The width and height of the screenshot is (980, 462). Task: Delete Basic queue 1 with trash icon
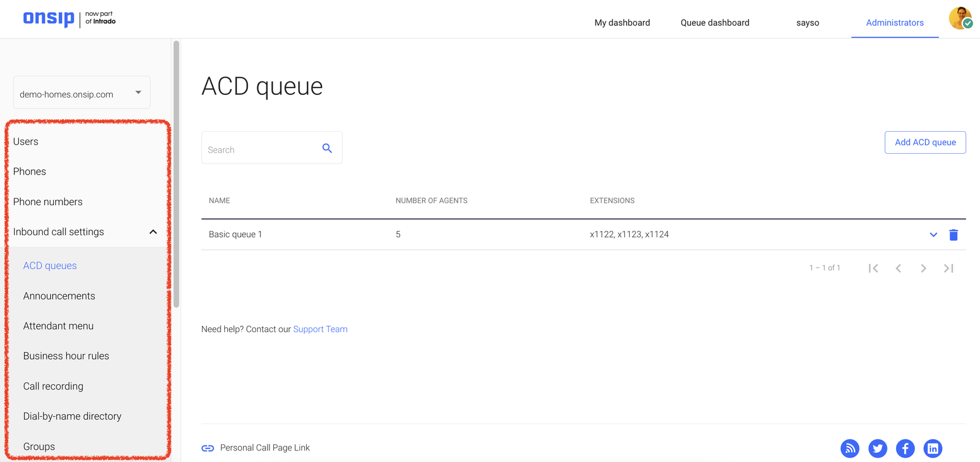[x=953, y=235]
